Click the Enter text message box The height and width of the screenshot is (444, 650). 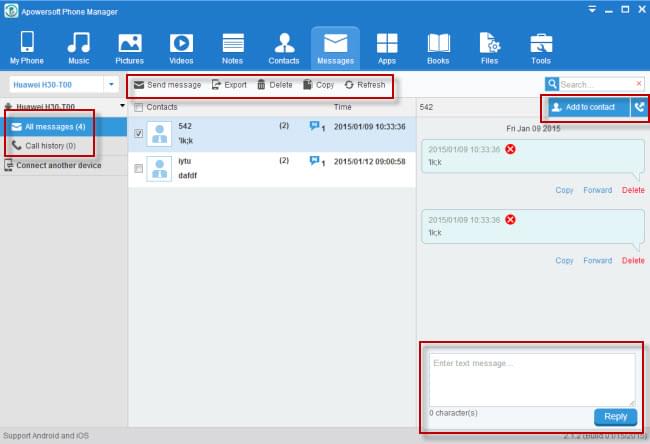pos(532,380)
